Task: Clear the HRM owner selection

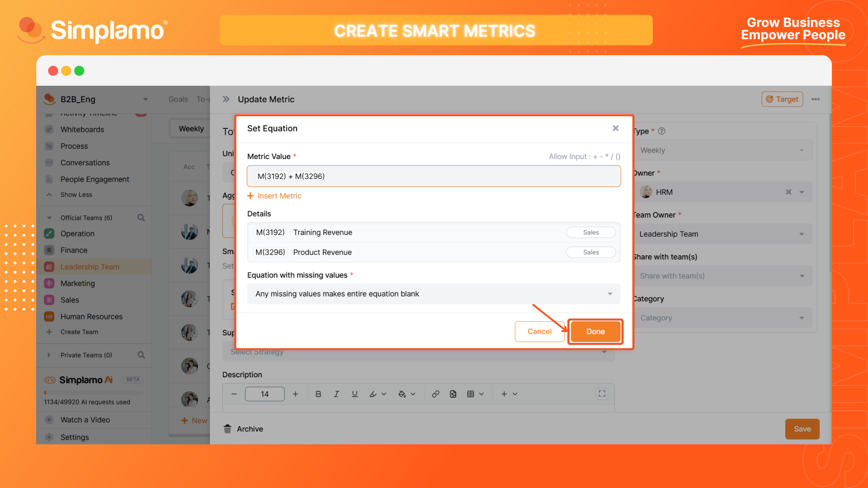Action: (x=788, y=192)
